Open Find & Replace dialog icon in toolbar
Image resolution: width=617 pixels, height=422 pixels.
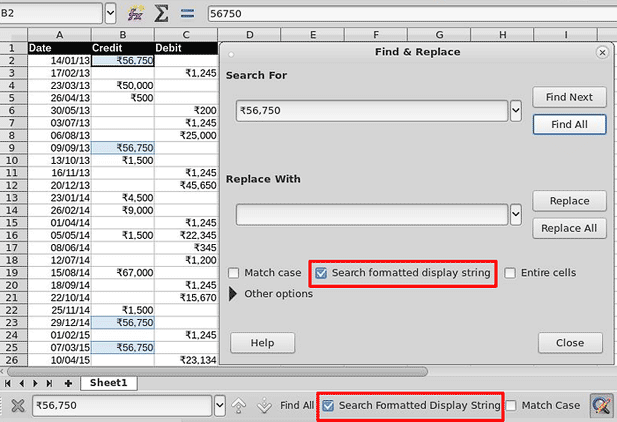[x=602, y=406]
